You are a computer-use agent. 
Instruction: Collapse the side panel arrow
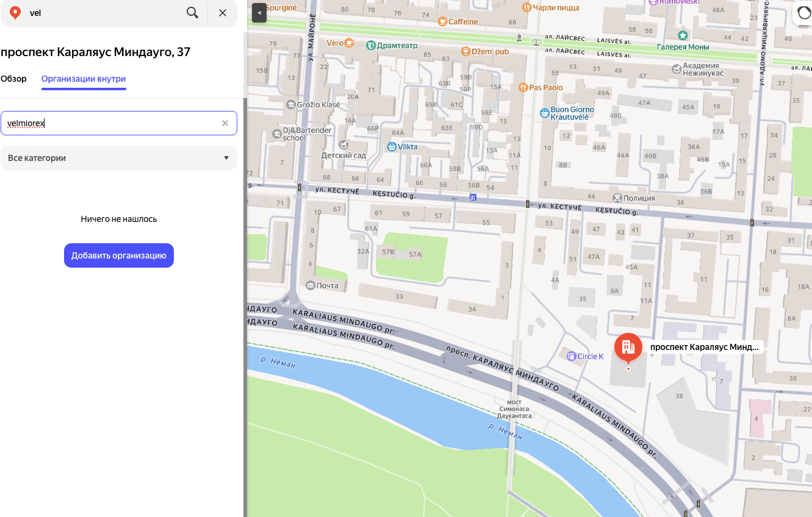(x=259, y=12)
